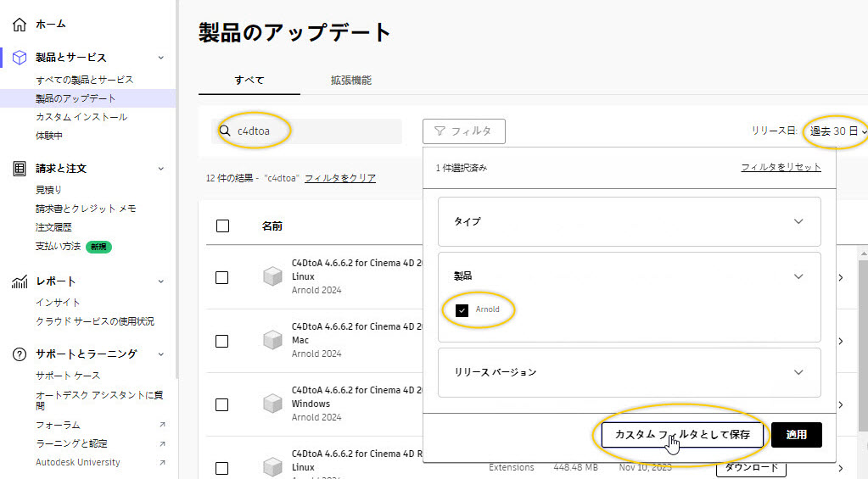
Task: Select 製品のアップデート in sidebar
Action: pyautogui.click(x=76, y=98)
